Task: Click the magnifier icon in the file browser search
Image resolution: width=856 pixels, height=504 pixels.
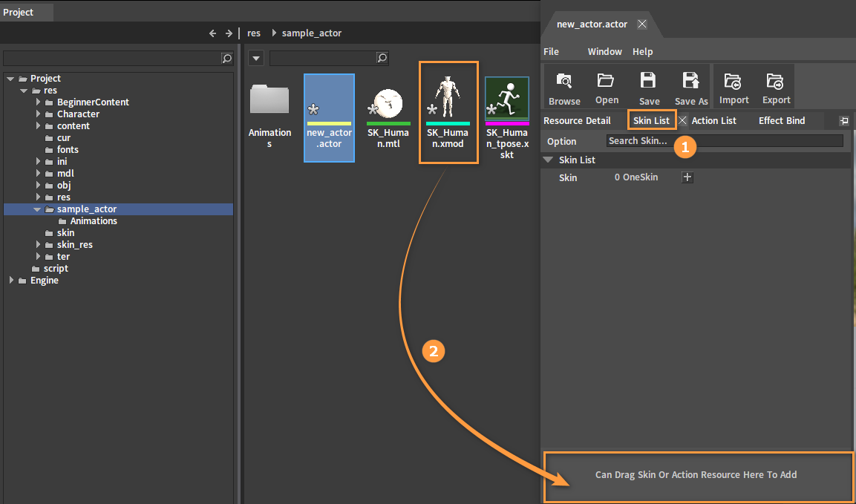Action: 382,57
